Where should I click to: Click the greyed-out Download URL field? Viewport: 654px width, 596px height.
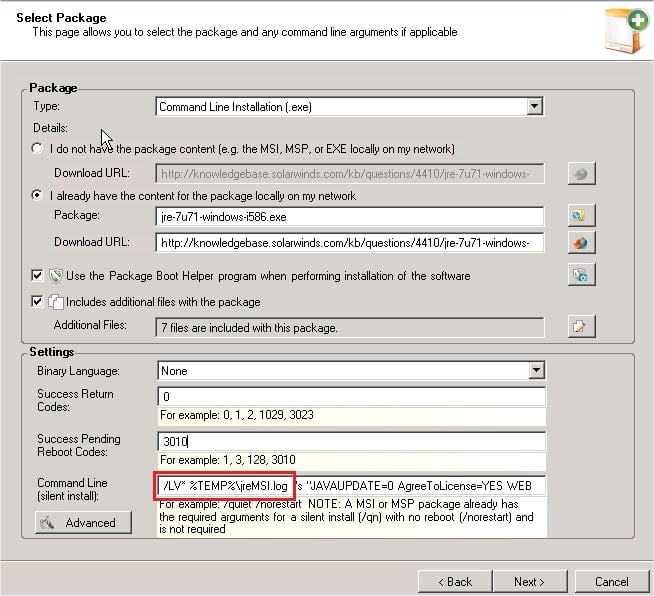[350, 174]
